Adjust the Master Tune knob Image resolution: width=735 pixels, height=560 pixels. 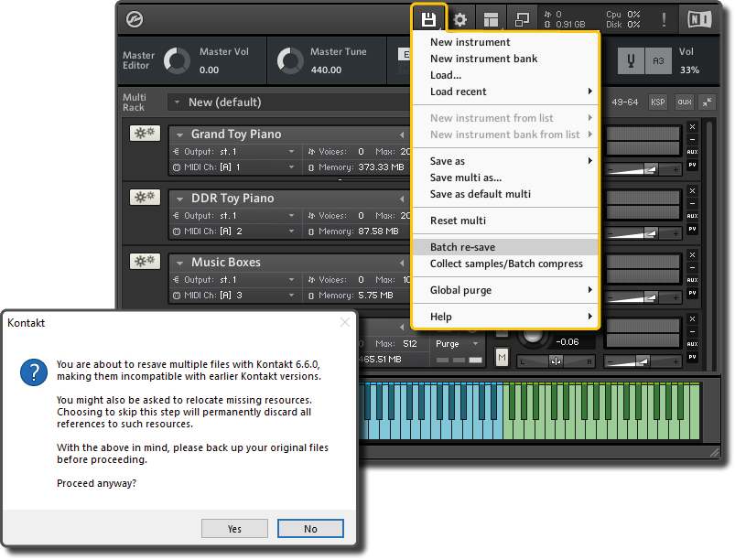[290, 60]
